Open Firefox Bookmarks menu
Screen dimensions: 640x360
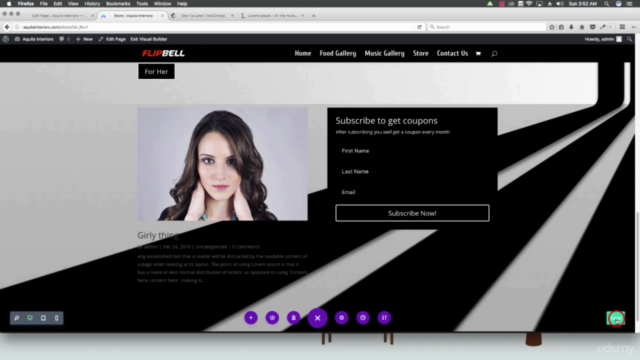[x=118, y=4]
